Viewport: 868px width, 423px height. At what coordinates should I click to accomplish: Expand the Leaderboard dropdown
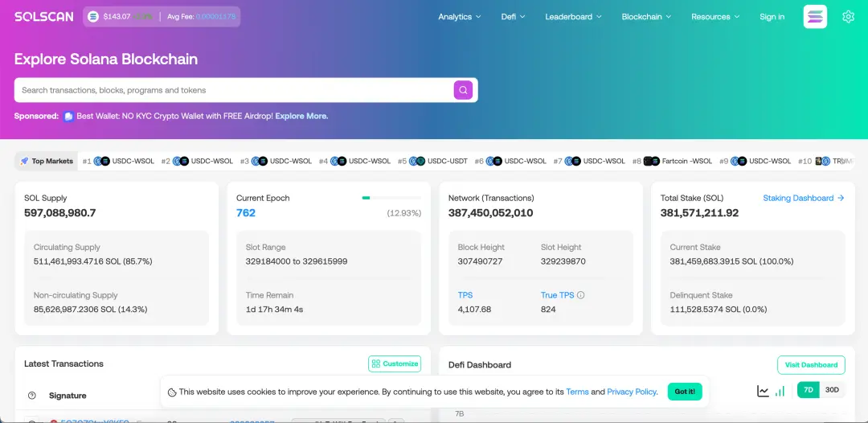click(x=573, y=17)
